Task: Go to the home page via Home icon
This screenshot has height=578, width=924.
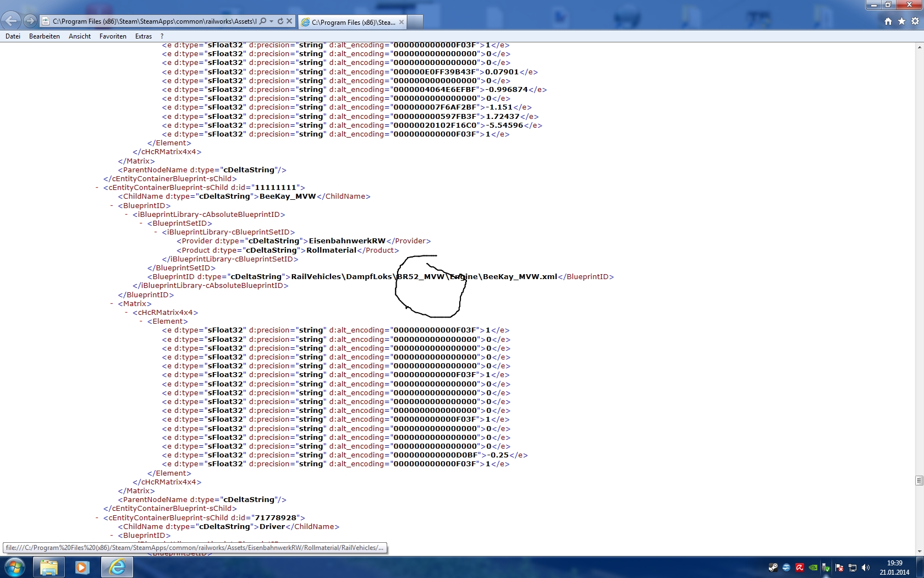Action: (x=888, y=21)
